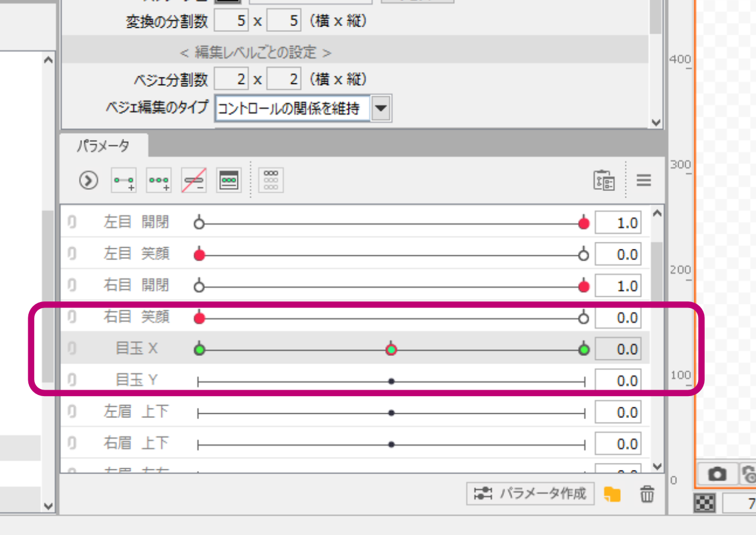Click the parameter panel circled arrow icon
The height and width of the screenshot is (535, 756).
(x=88, y=180)
